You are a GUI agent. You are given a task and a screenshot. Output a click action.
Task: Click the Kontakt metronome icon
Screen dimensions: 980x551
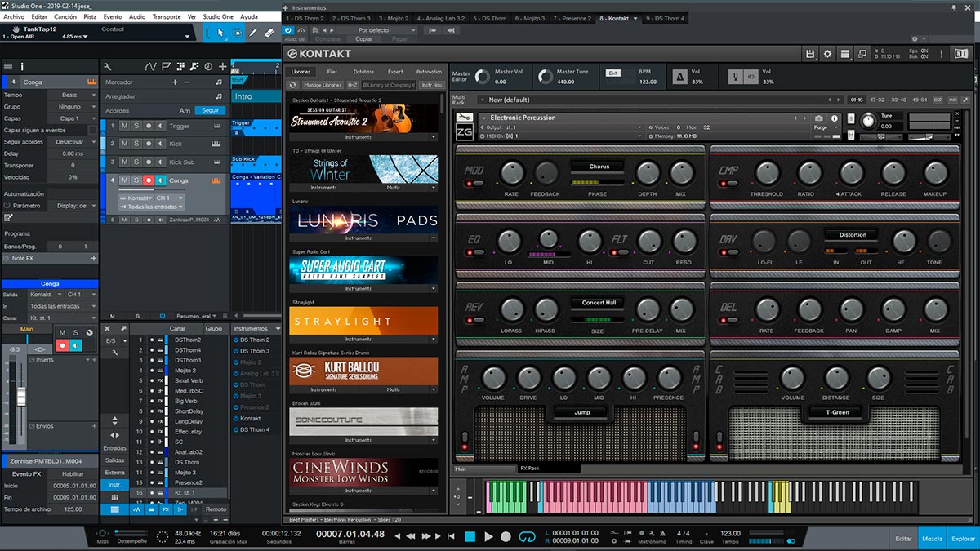pyautogui.click(x=679, y=78)
